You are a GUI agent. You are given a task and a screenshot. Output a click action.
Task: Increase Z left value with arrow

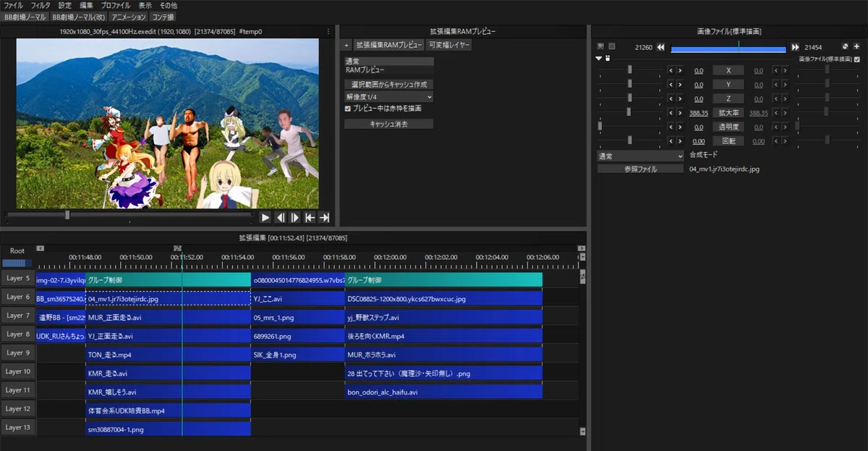(x=679, y=98)
